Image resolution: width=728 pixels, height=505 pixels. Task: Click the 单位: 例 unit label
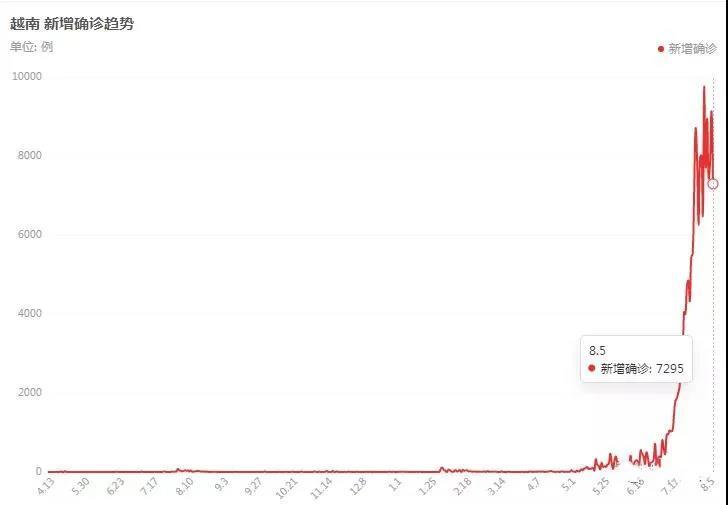coord(31,46)
